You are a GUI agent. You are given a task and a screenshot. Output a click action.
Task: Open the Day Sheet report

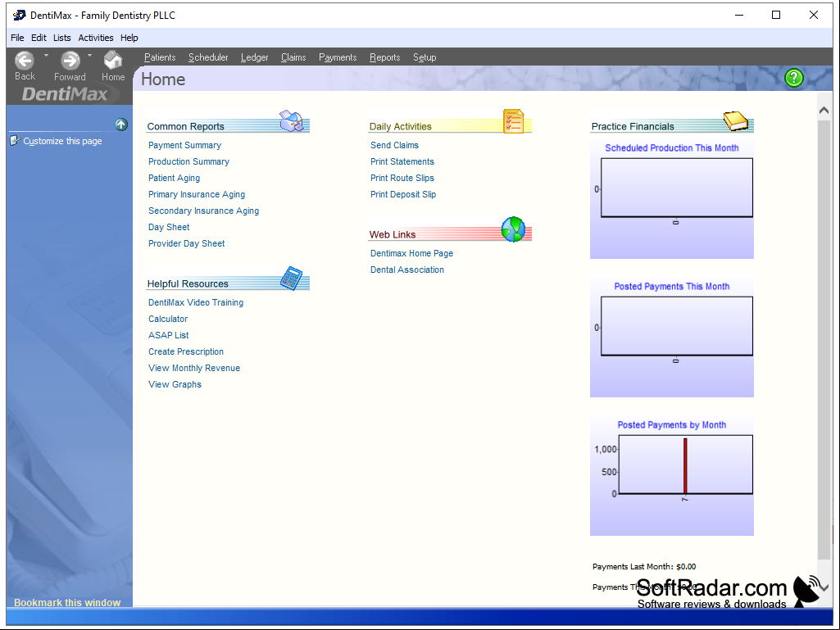169,227
